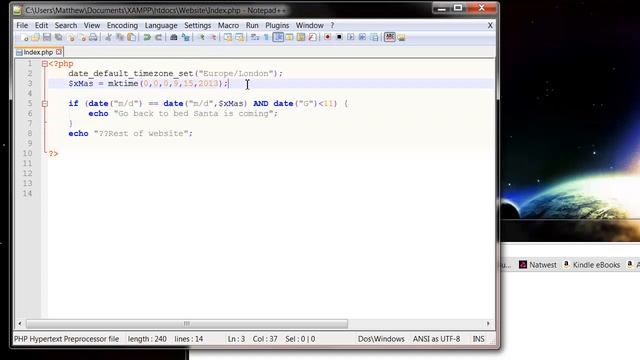
Task: Undo the last edit with green arrow
Action: pos(147,38)
